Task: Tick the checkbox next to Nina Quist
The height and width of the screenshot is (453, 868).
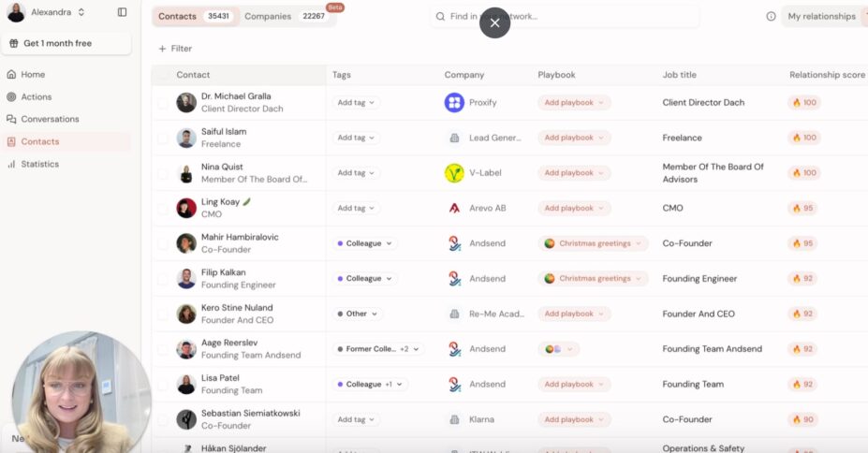Action: pos(163,173)
